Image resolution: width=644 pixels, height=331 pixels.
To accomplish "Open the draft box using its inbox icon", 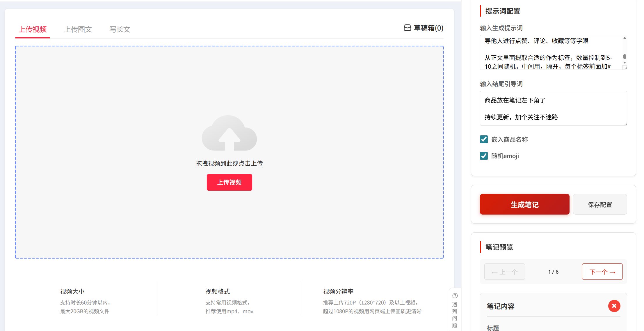I will click(x=408, y=28).
